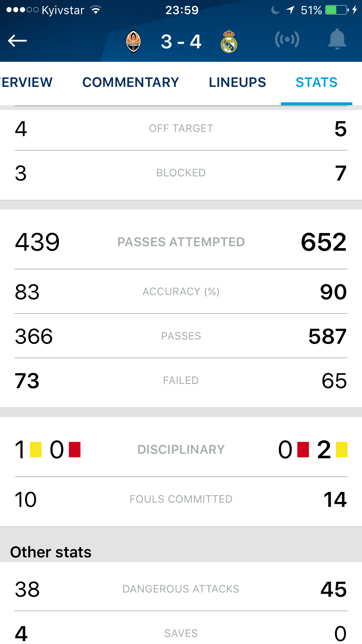The image size is (362, 644).
Task: Tap the 3 - 4 match score
Action: (x=181, y=42)
